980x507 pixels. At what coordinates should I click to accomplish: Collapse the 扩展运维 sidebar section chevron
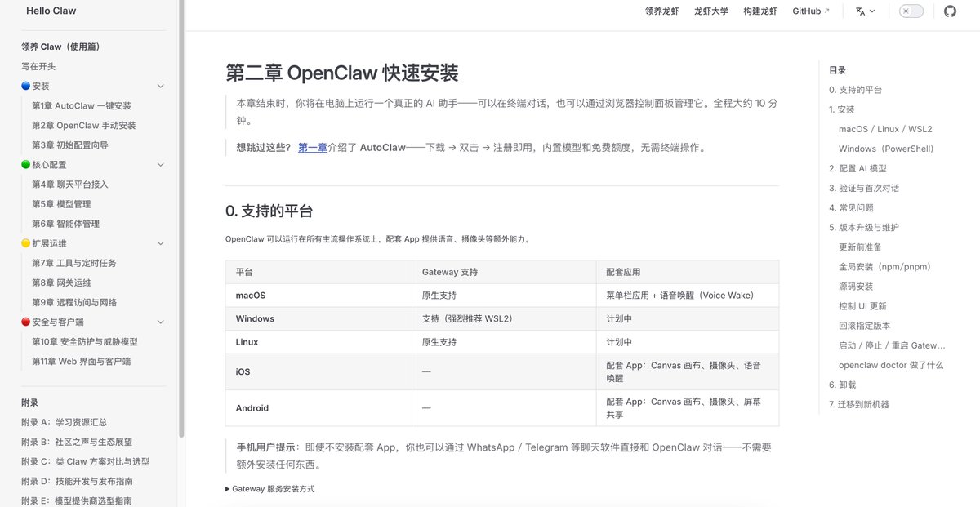click(x=160, y=243)
